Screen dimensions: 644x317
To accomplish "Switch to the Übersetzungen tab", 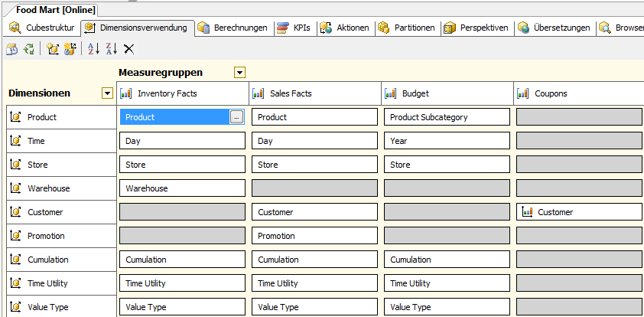I will tap(554, 28).
